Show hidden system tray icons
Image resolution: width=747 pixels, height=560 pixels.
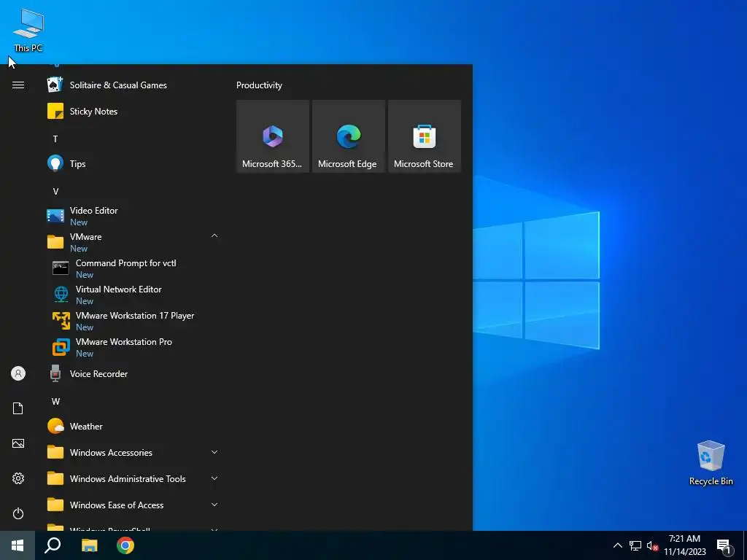click(x=617, y=545)
